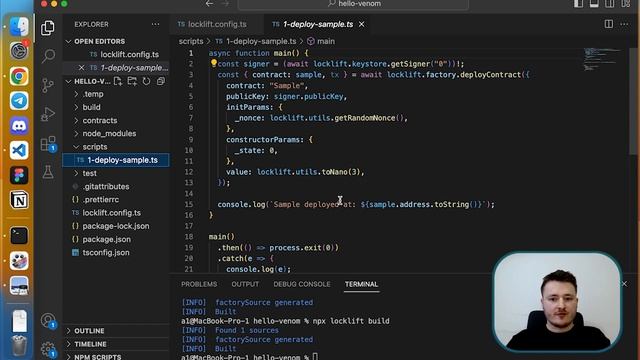Split the editor to the right

point(609,24)
